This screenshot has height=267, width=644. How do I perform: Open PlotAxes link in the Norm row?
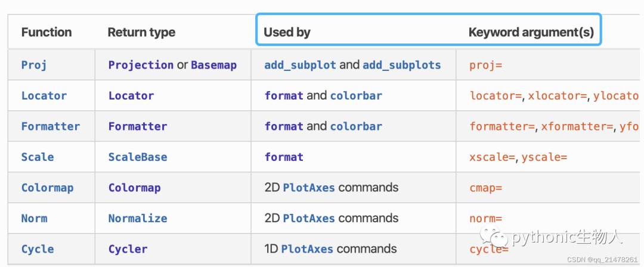309,218
